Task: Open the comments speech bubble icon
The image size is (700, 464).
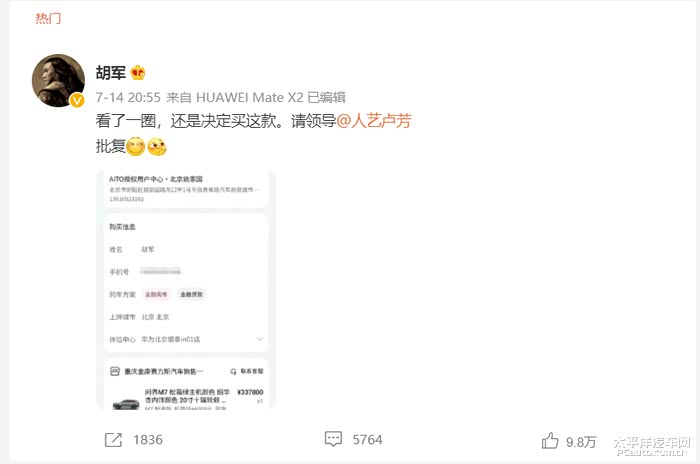Action: tap(333, 439)
